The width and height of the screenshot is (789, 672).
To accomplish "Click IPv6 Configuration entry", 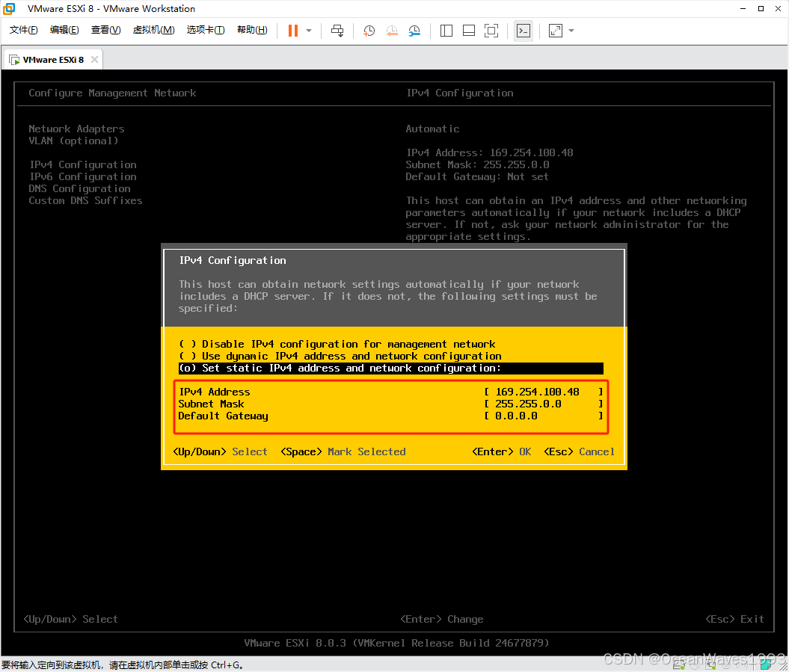I will [x=82, y=177].
